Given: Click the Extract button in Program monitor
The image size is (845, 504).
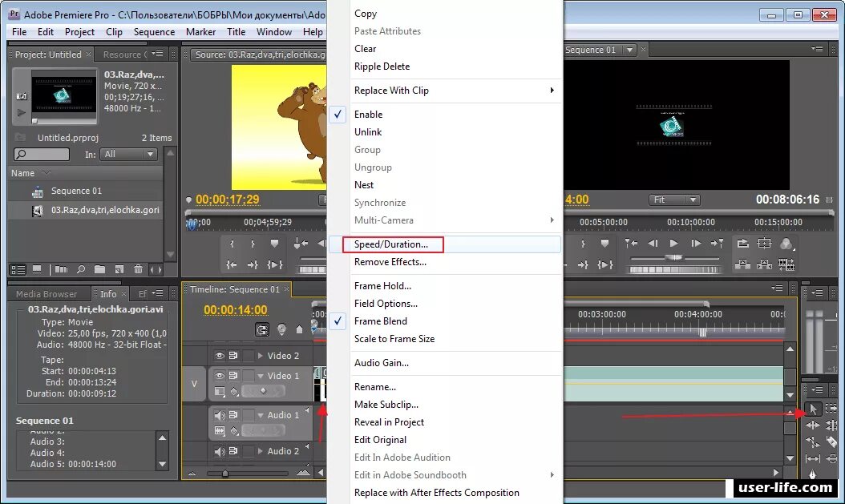Looking at the screenshot, I should pos(764,264).
